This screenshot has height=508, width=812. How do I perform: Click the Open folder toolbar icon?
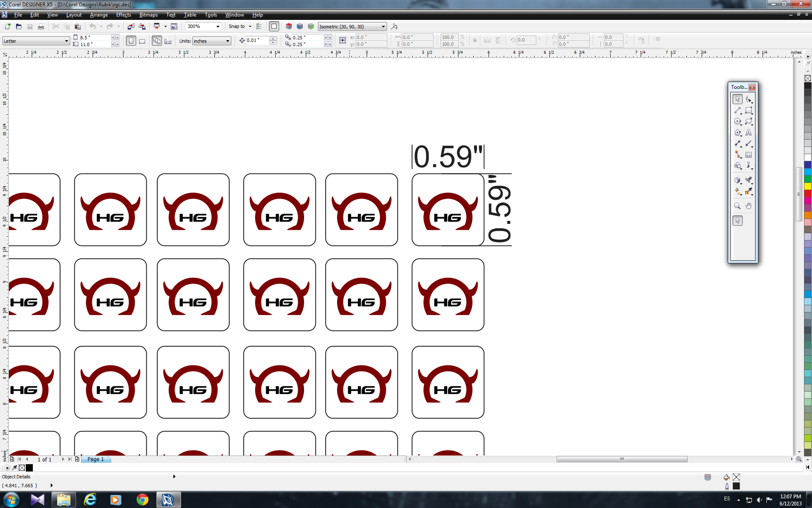click(19, 26)
